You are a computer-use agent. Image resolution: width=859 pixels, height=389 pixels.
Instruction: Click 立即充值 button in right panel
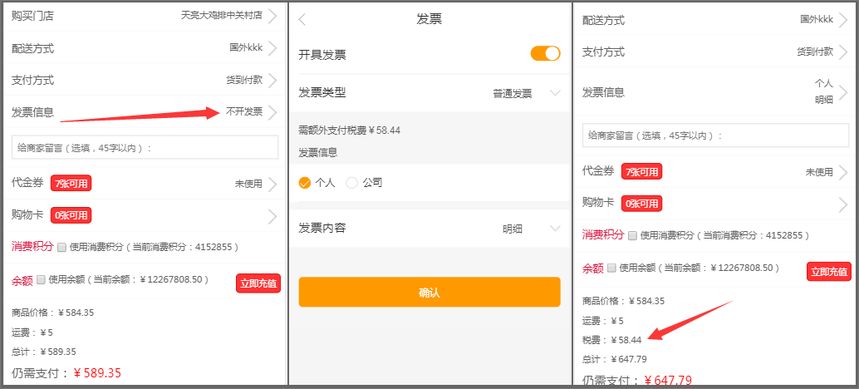pos(829,271)
